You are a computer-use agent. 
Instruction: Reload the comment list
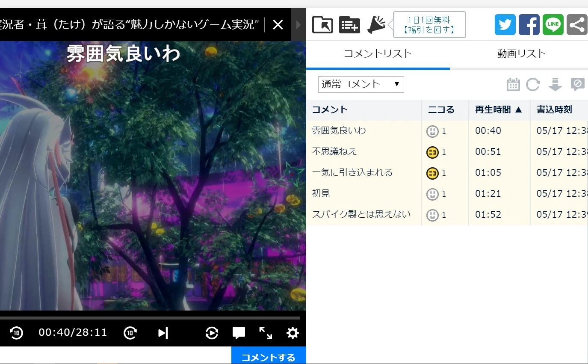pos(533,85)
